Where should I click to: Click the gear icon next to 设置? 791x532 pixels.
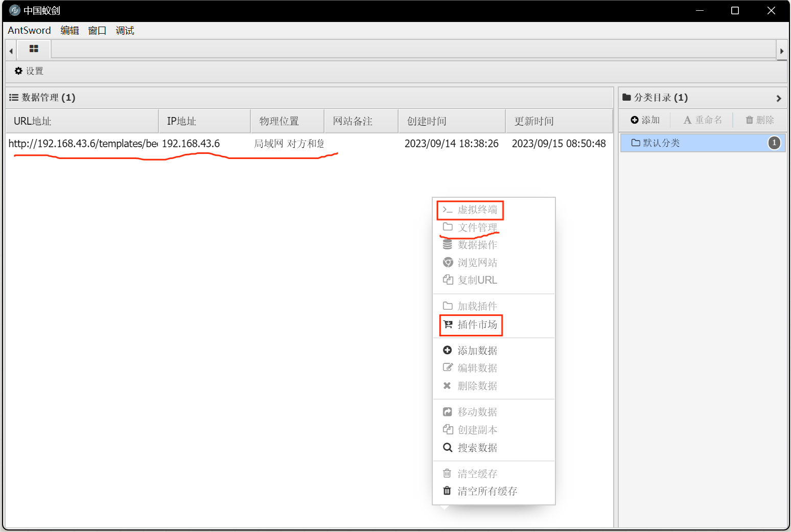coord(18,71)
